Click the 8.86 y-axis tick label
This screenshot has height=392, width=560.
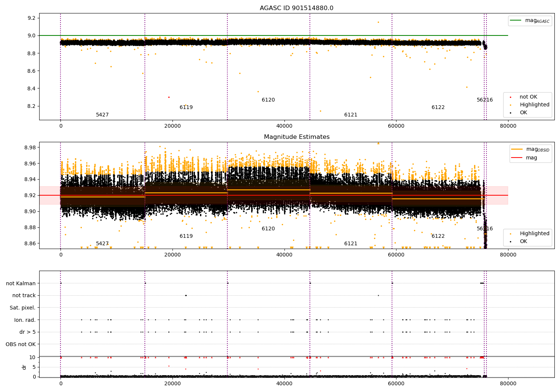tap(30, 243)
